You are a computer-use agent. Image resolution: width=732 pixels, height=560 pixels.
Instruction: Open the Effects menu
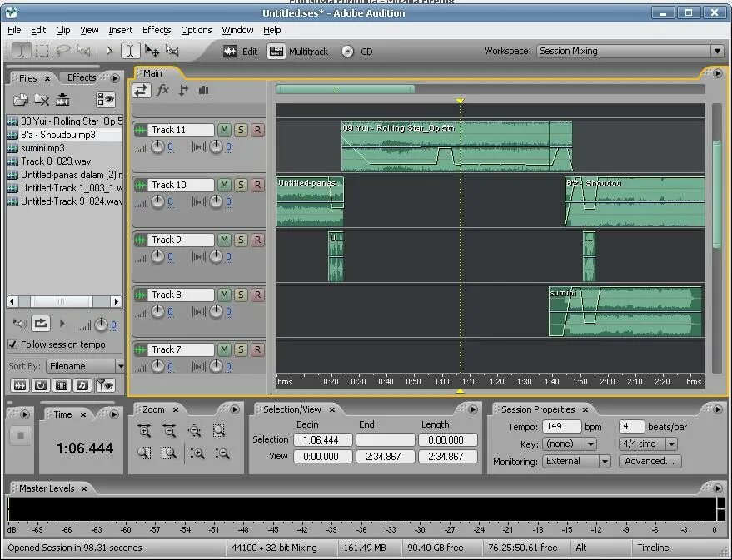(x=156, y=30)
